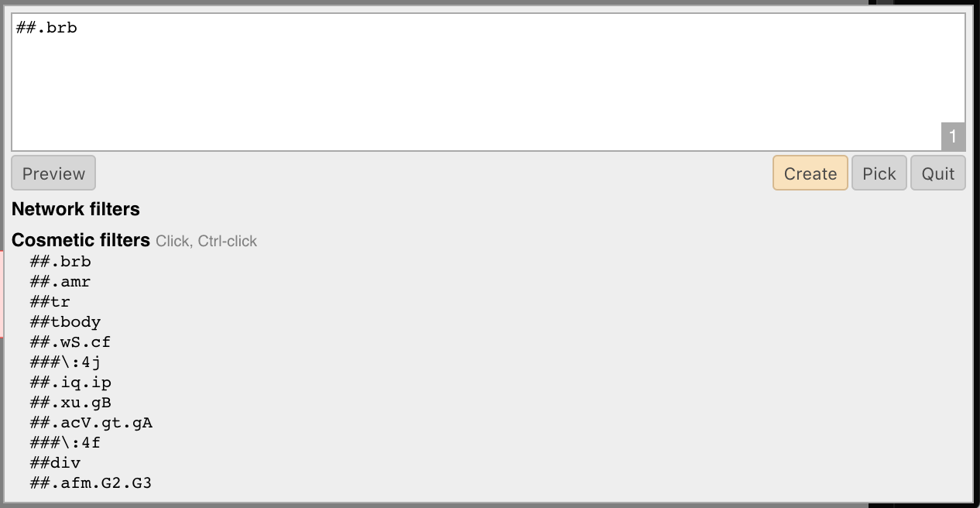
Task: Choose the ##.acV.gt.gA cosmetic filter
Action: 91,423
